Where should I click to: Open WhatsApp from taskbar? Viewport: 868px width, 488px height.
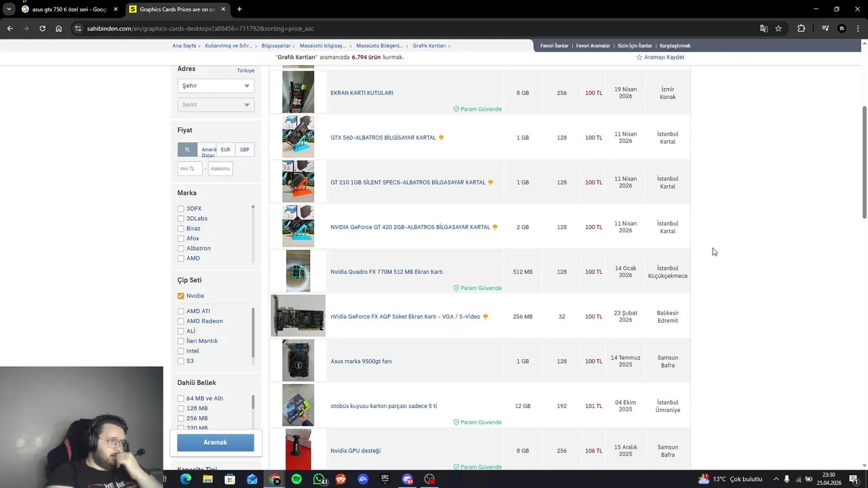[319, 479]
